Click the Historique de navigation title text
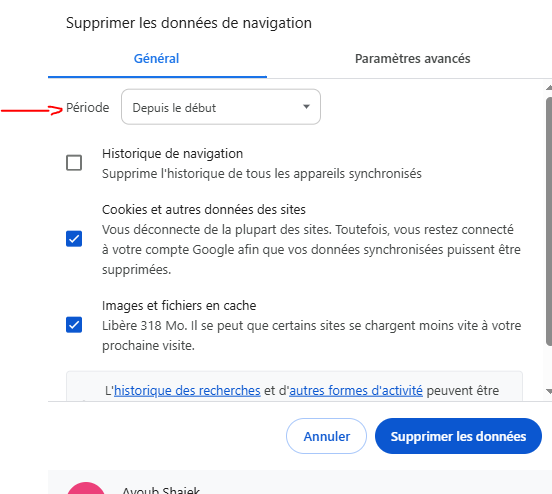552x494 pixels. click(172, 154)
